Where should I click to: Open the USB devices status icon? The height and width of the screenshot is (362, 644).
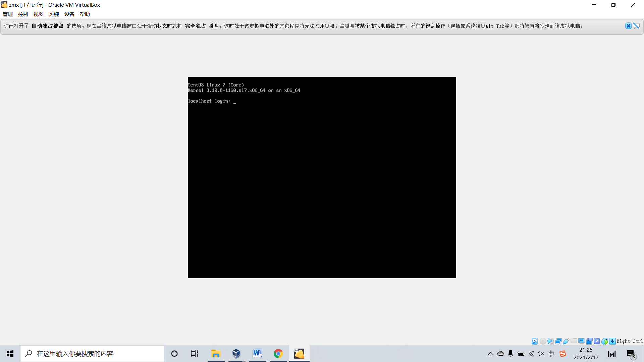pos(566,341)
